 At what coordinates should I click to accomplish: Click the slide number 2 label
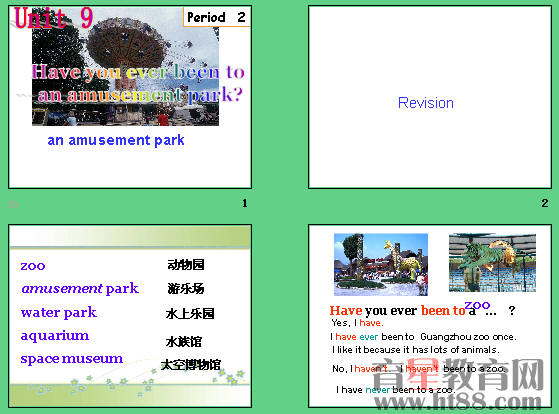(545, 203)
